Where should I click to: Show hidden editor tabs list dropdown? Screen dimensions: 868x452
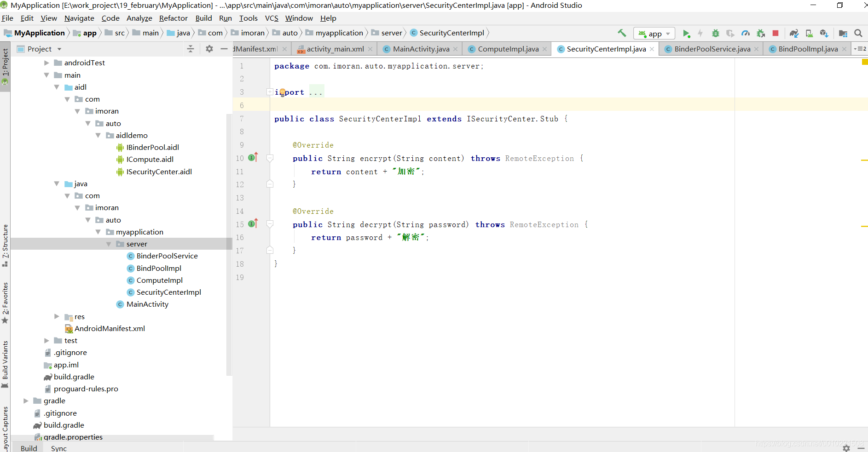(860, 49)
